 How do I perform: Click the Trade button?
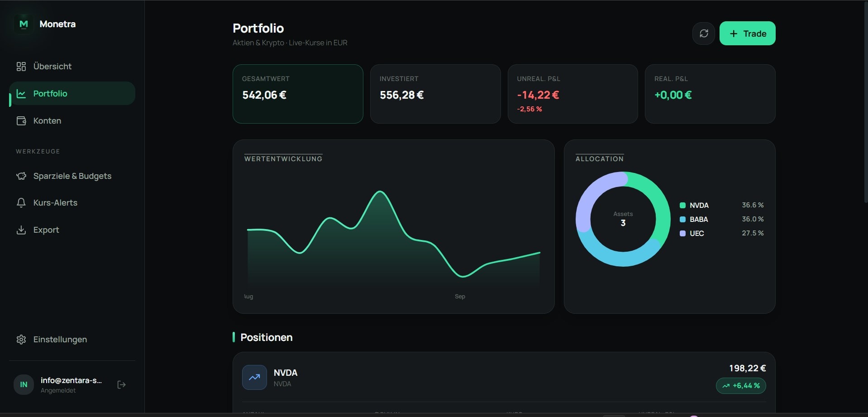click(748, 34)
